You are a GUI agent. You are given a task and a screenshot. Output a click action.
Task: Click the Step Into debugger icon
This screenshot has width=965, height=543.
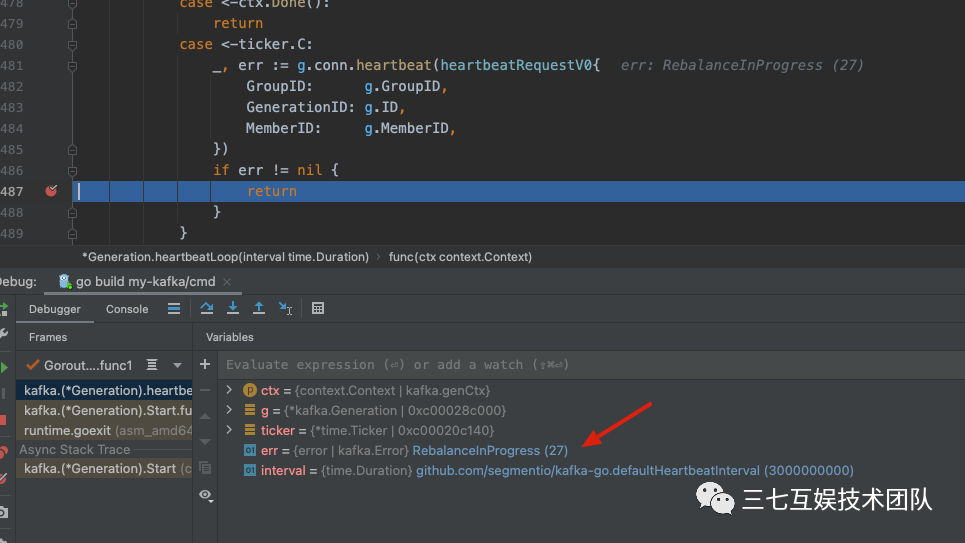click(x=233, y=308)
